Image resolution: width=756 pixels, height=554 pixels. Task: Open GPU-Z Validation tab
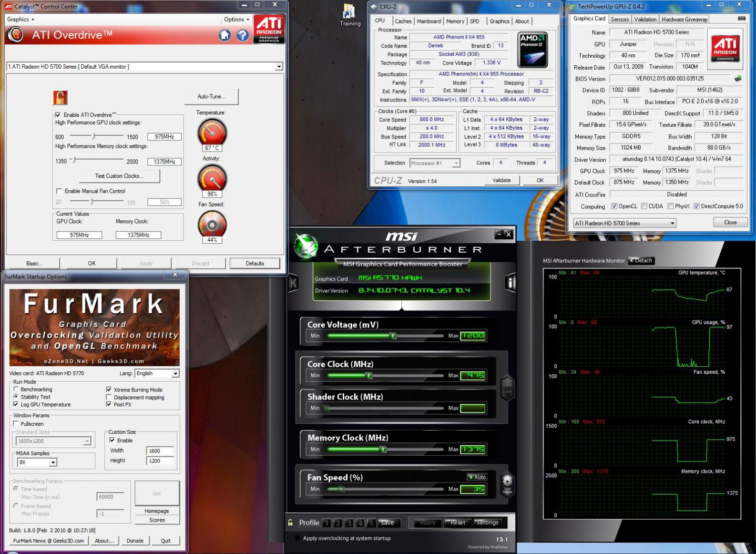tap(645, 20)
